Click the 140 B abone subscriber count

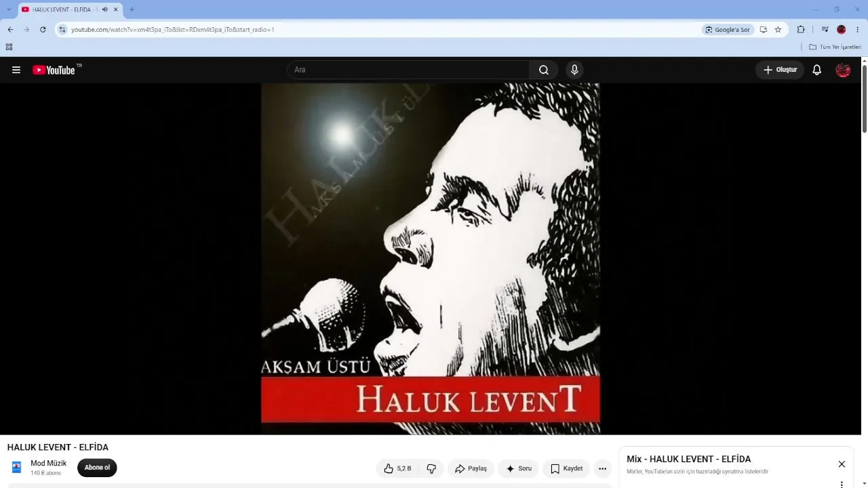click(x=45, y=473)
